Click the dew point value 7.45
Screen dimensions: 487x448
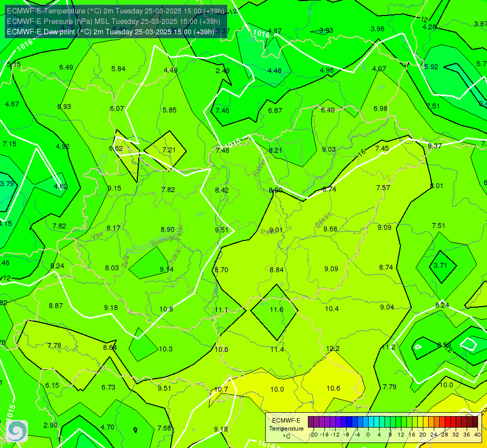pyautogui.click(x=382, y=149)
